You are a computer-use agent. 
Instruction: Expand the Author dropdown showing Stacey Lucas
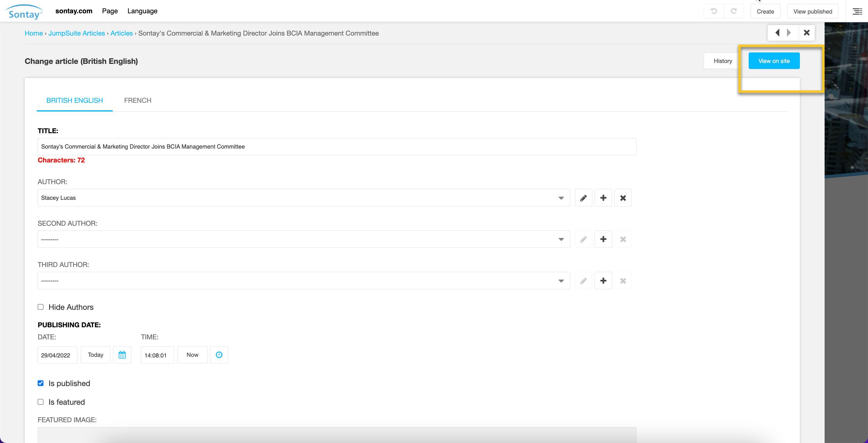pyautogui.click(x=303, y=198)
